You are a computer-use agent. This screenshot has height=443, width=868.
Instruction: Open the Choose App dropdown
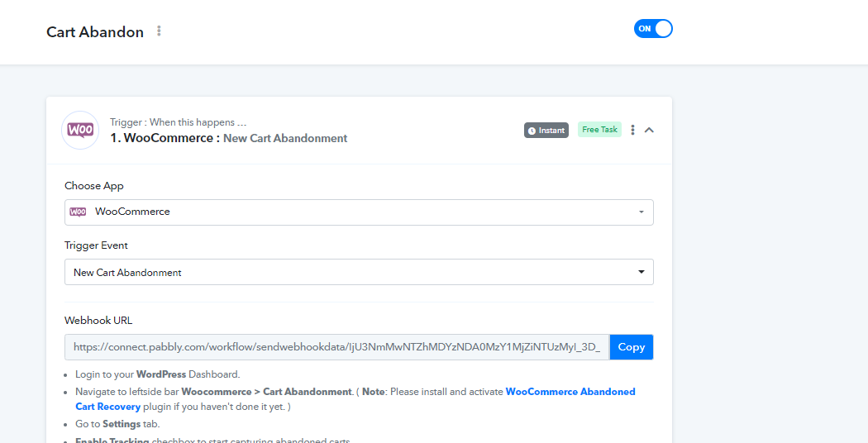(359, 212)
